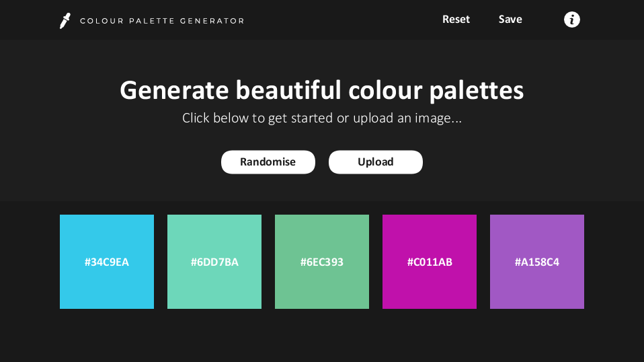The height and width of the screenshot is (362, 644).
Task: Click the #6DD7BA hex code label
Action: (214, 262)
